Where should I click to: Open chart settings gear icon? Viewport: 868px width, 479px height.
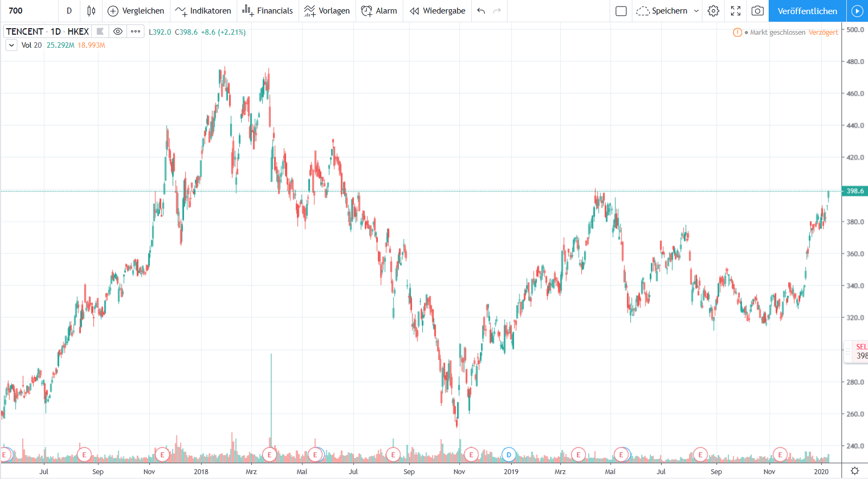pos(713,11)
